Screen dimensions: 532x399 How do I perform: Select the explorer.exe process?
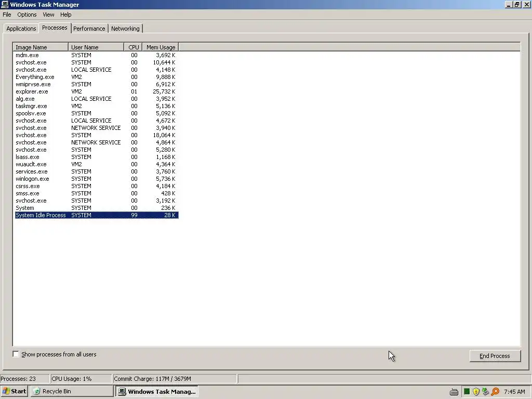tap(97, 91)
